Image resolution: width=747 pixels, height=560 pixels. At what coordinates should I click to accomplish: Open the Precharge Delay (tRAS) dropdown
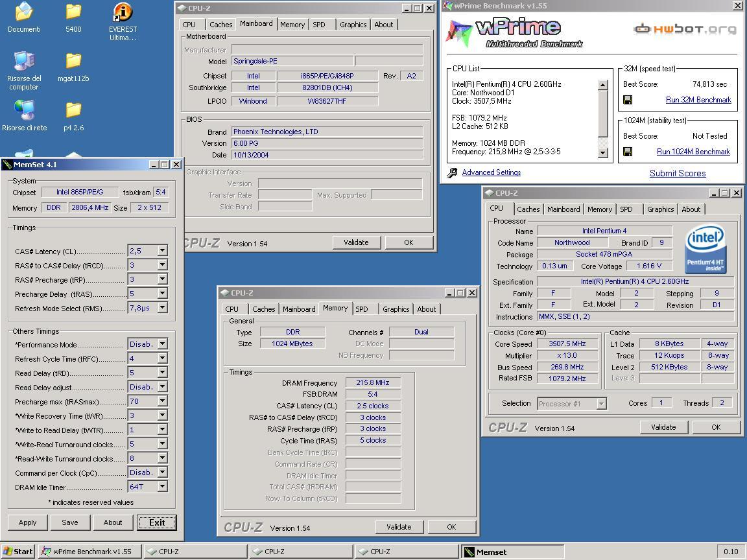163,294
